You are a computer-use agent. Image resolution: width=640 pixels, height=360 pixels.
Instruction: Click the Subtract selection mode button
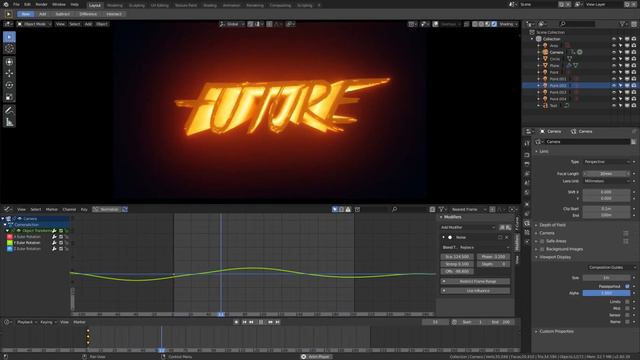pyautogui.click(x=62, y=14)
